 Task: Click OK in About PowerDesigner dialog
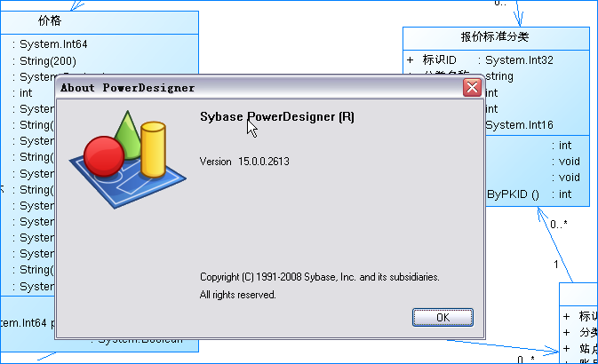[443, 317]
